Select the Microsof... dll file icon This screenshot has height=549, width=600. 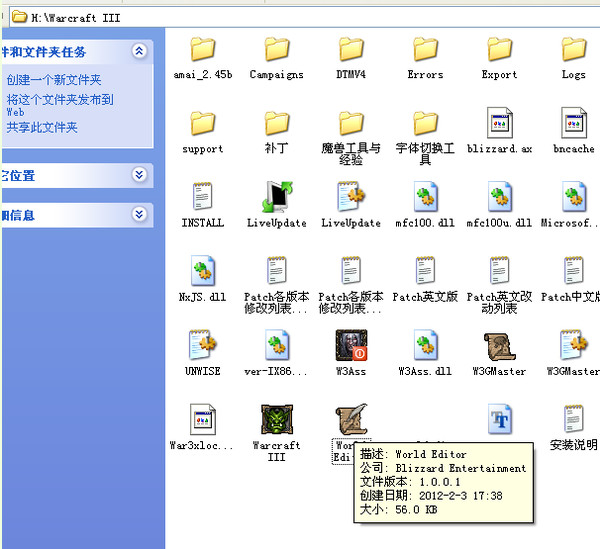[574, 197]
